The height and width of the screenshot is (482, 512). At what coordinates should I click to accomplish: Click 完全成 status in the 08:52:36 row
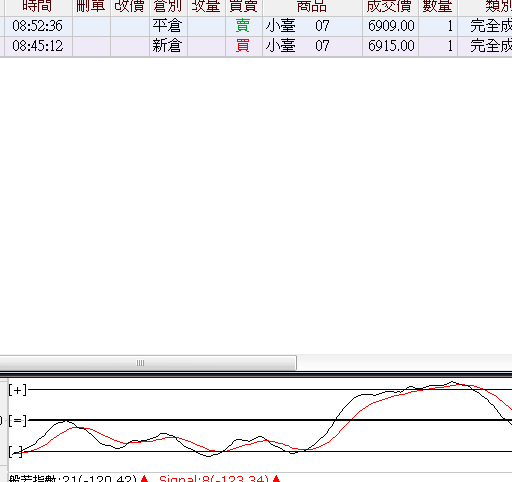point(485,26)
